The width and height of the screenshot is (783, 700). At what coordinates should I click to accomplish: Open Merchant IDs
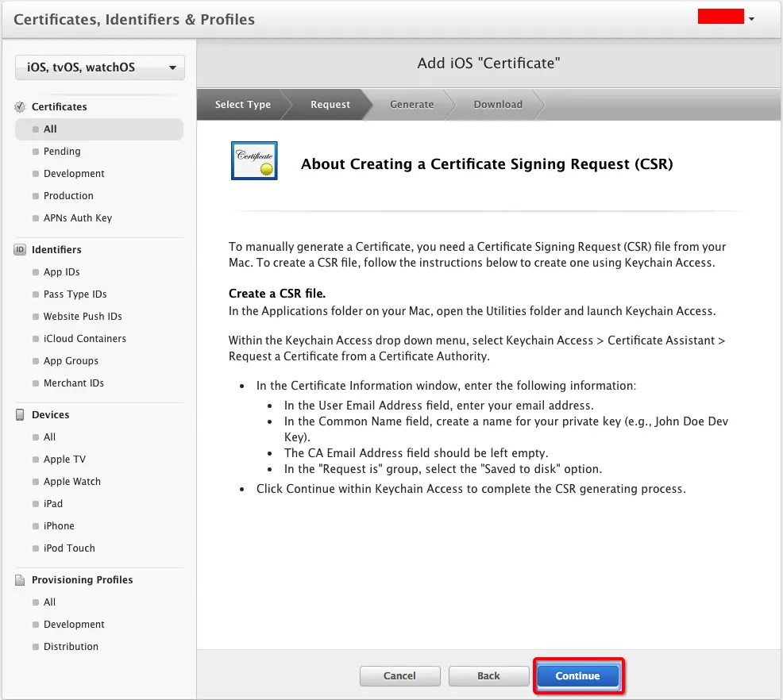tap(73, 383)
